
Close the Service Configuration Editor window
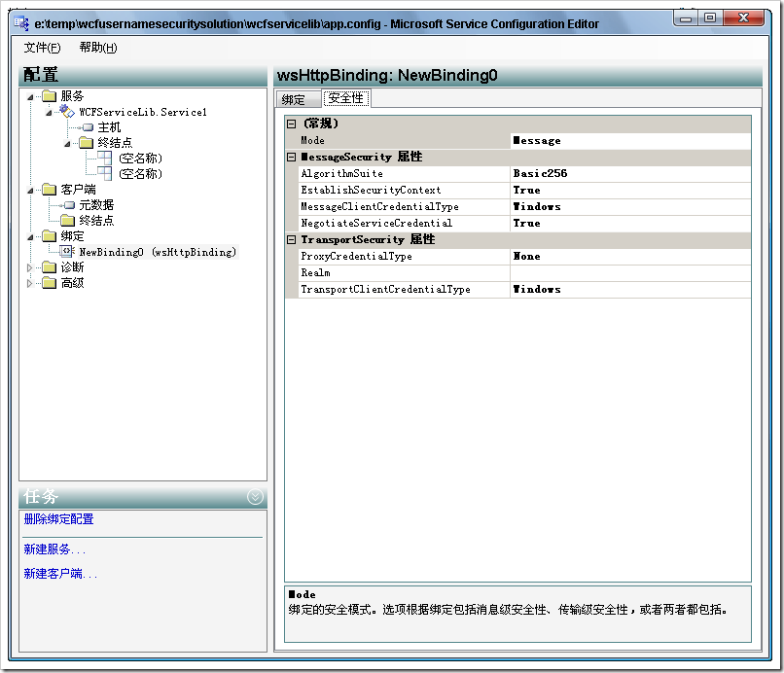[743, 18]
